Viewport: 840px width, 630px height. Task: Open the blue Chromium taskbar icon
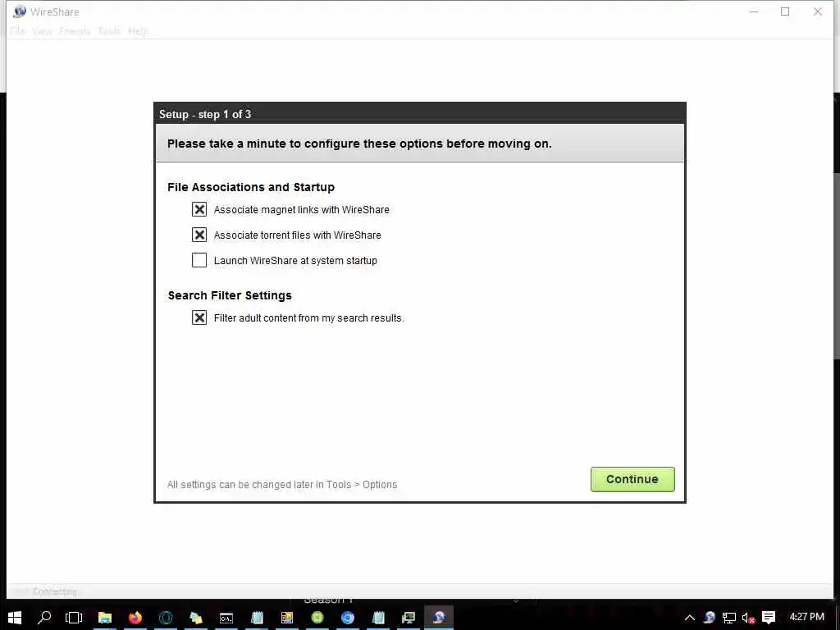pyautogui.click(x=348, y=618)
